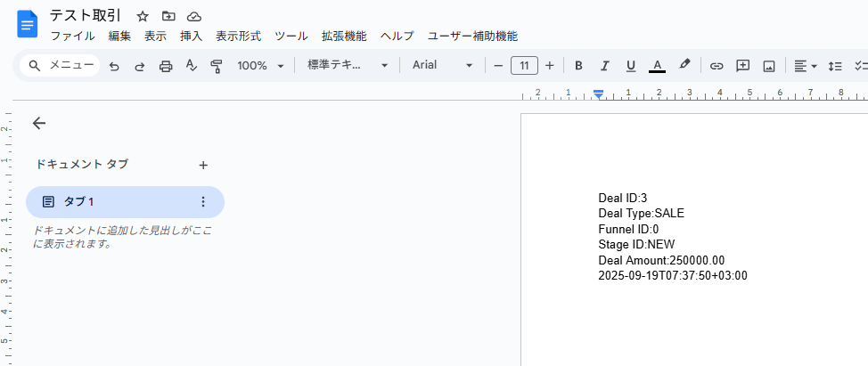Image resolution: width=868 pixels, height=366 pixels.
Task: Open the 100% zoom dropdown
Action: [x=260, y=66]
